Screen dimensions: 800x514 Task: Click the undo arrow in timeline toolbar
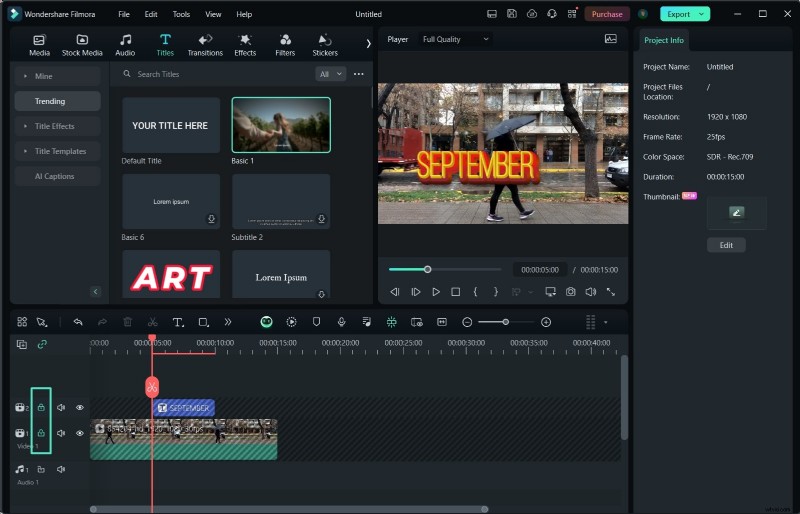point(77,322)
